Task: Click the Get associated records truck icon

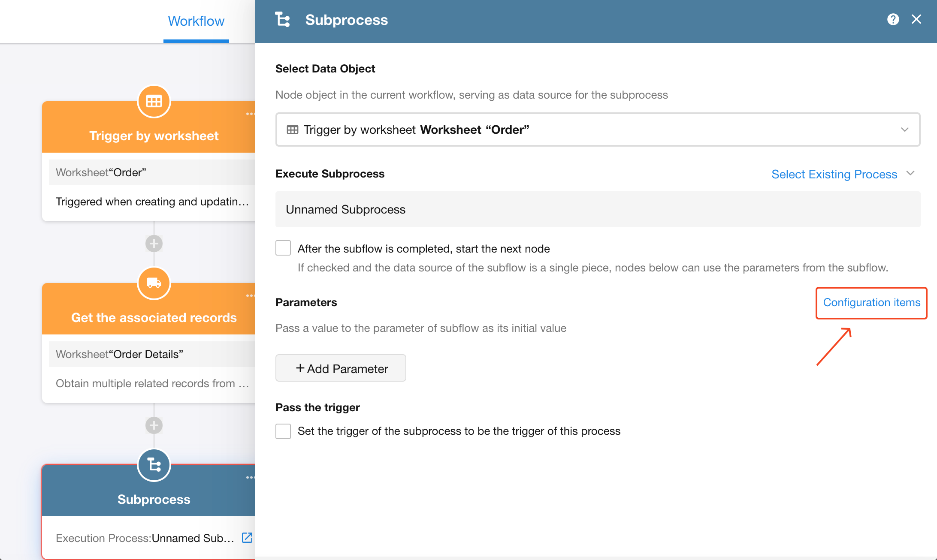Action: 154,283
